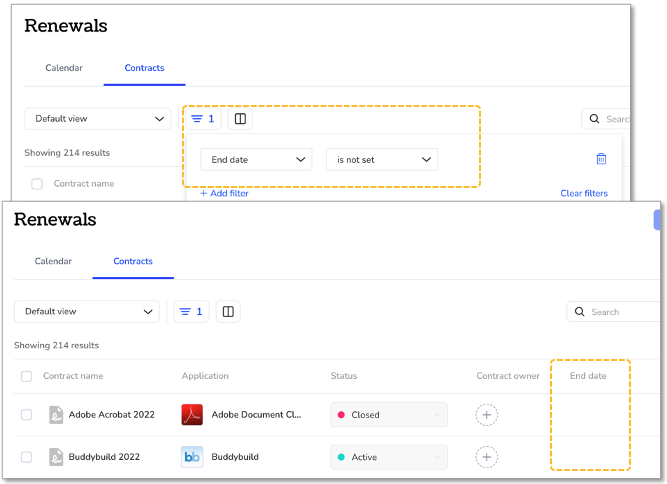Open Default view dropdown in upper panel

pos(97,119)
